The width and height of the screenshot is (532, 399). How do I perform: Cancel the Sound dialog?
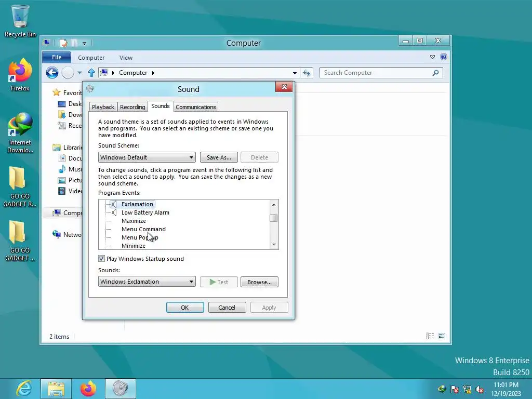[227, 308]
